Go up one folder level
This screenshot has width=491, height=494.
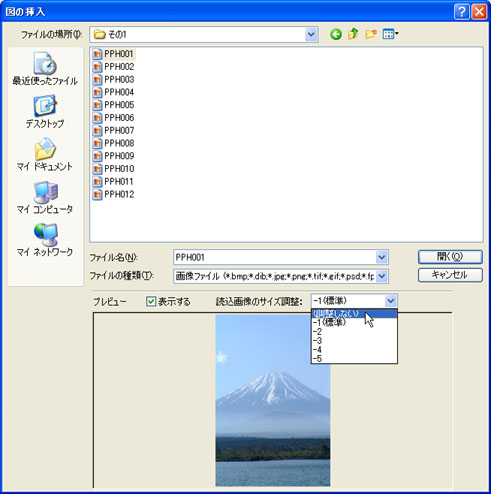(353, 34)
